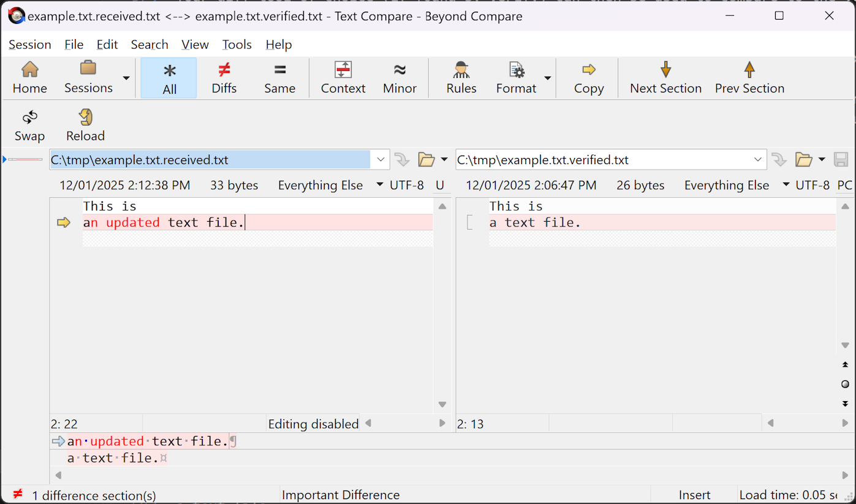Open the Session menu

30,45
